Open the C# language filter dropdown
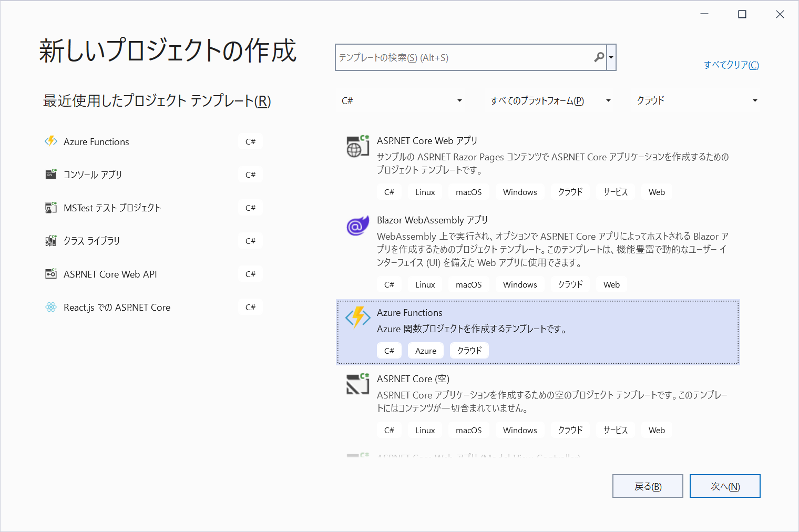799x532 pixels. 402,100
